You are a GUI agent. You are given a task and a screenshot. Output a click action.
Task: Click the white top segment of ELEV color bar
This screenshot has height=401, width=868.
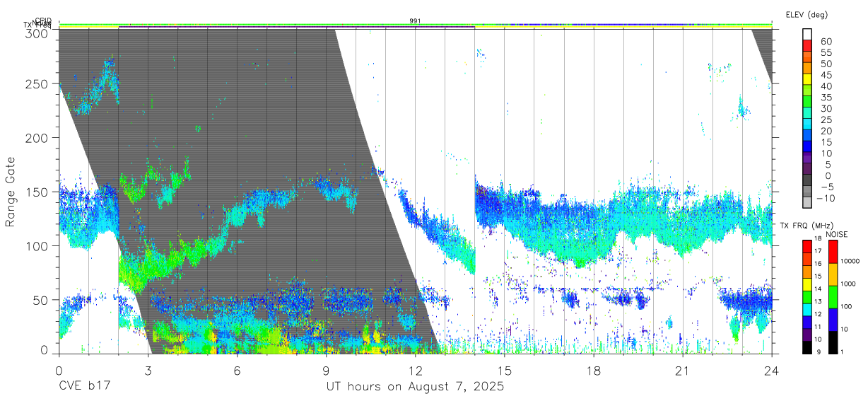pos(807,35)
